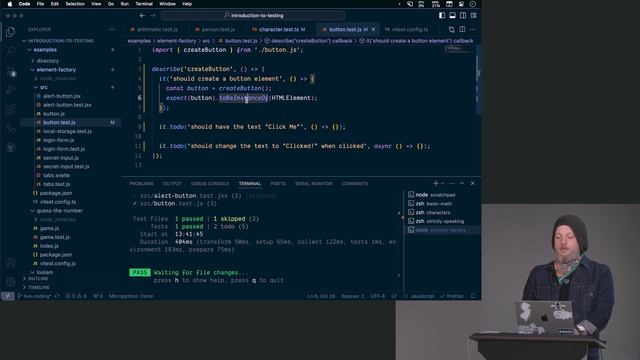640x360 pixels.
Task: Open the Source Control view icon
Action: click(11, 71)
